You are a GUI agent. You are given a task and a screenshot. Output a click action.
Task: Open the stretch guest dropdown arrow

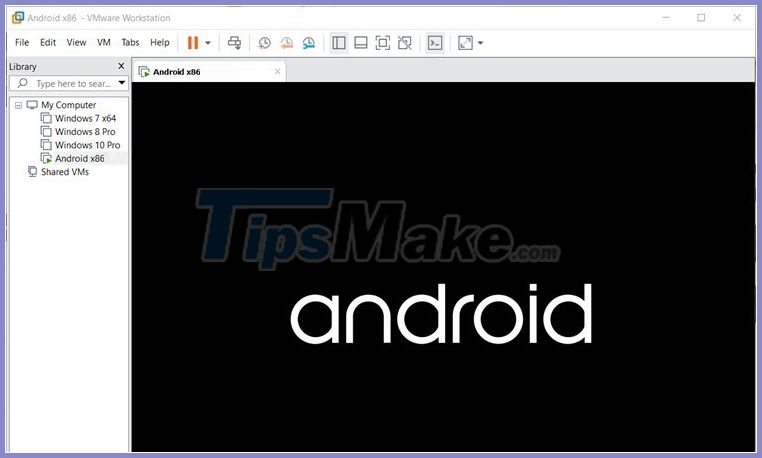click(x=481, y=43)
